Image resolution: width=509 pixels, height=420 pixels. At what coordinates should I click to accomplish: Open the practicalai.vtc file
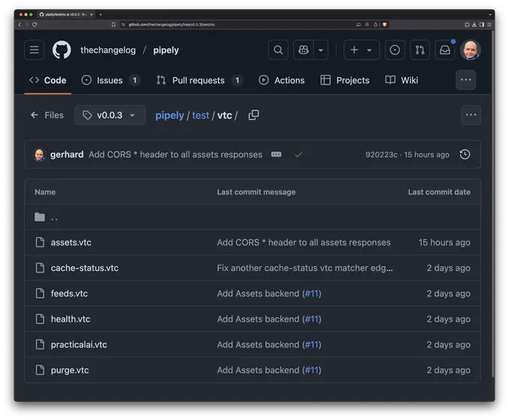[x=79, y=345]
